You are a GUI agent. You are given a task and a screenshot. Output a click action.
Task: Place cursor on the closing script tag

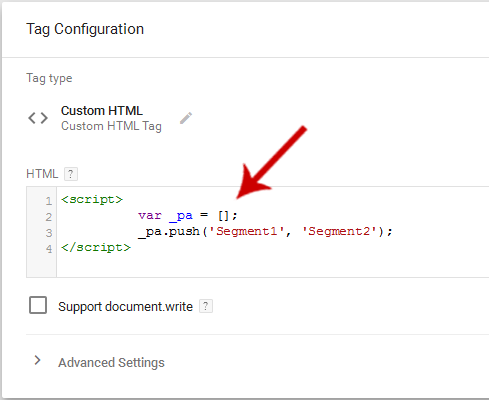96,247
